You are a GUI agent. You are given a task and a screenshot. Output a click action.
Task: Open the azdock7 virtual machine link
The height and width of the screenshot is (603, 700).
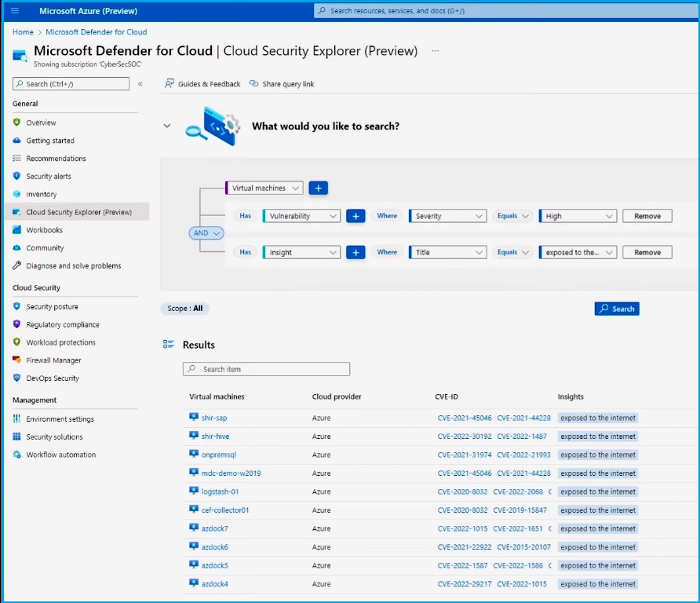click(215, 528)
